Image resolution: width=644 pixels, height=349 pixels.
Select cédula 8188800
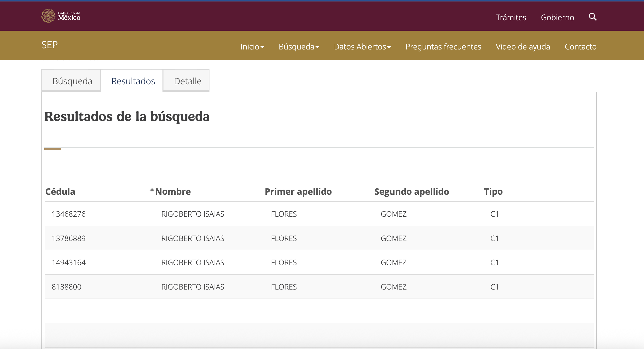[x=66, y=287]
